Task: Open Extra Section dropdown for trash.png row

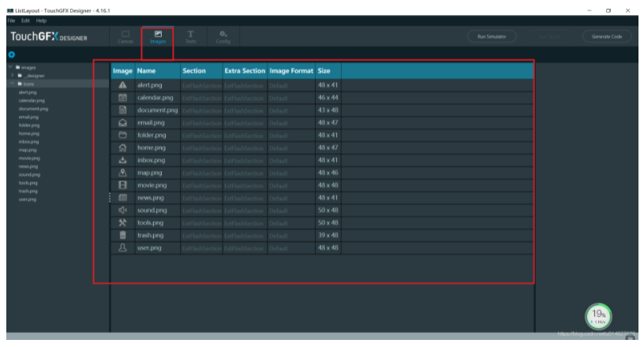Action: (245, 236)
